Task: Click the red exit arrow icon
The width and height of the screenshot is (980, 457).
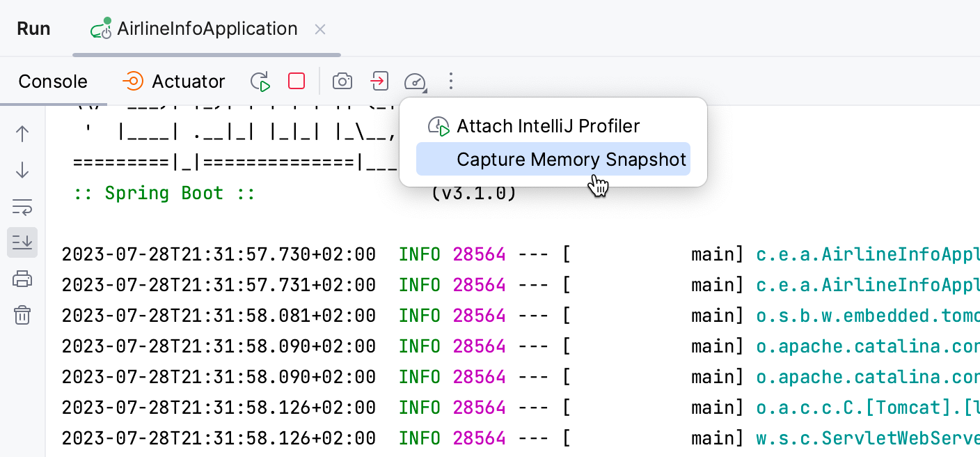Action: point(379,82)
